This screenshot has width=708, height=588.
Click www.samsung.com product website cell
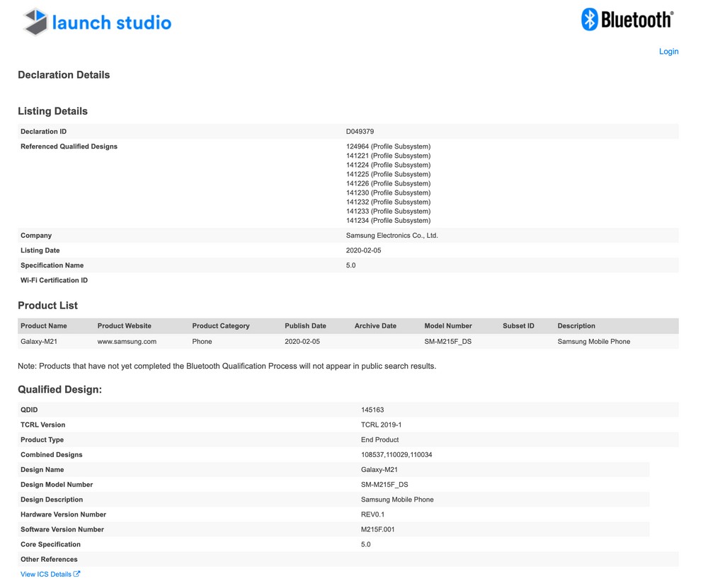tap(127, 342)
